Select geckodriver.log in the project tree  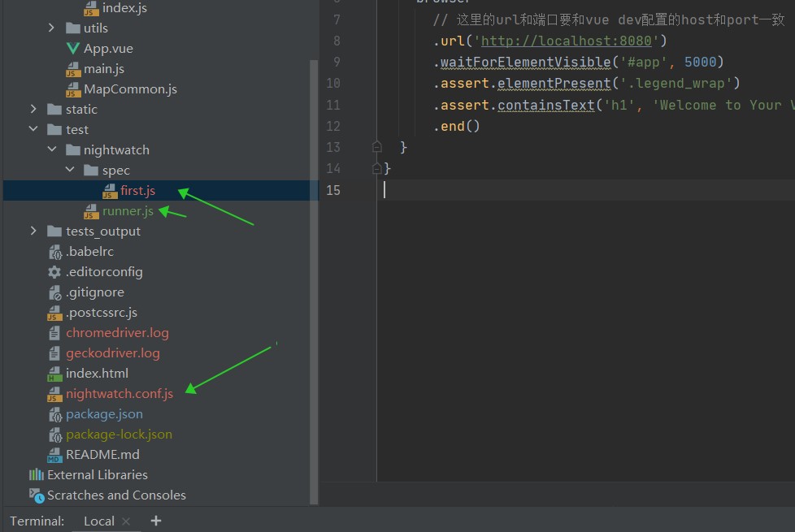113,353
